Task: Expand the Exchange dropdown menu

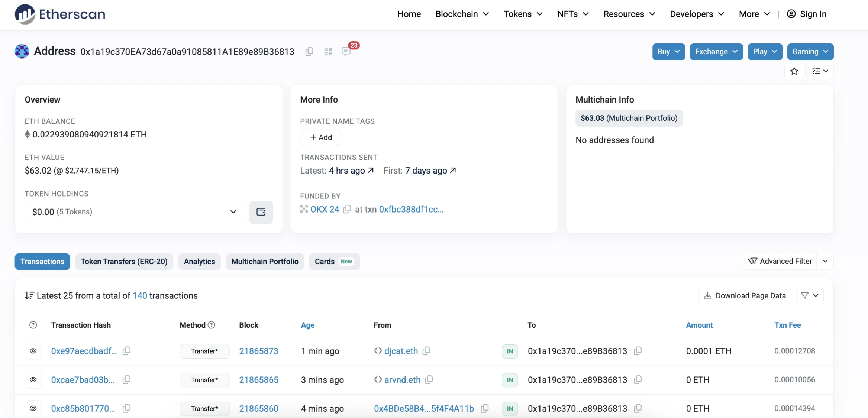Action: point(716,52)
